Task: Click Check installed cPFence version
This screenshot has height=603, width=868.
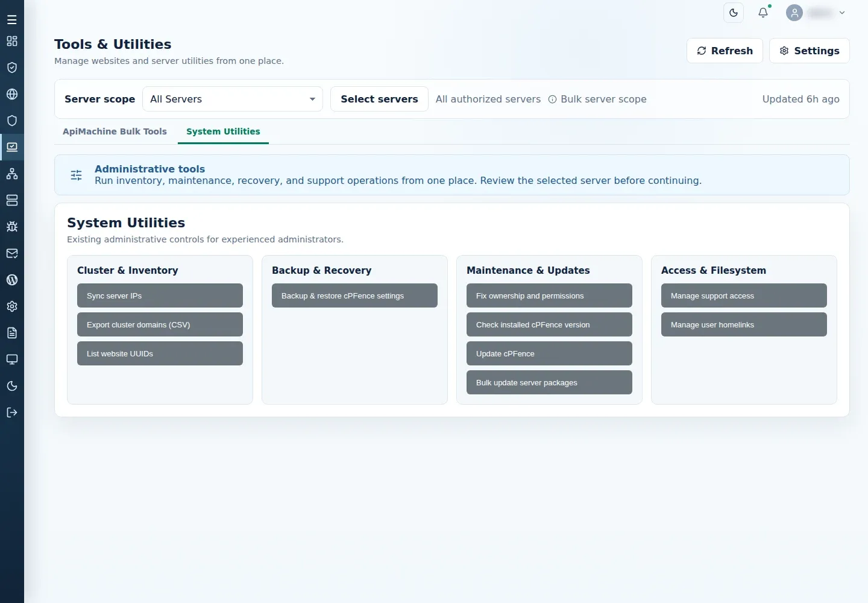Action: [549, 324]
